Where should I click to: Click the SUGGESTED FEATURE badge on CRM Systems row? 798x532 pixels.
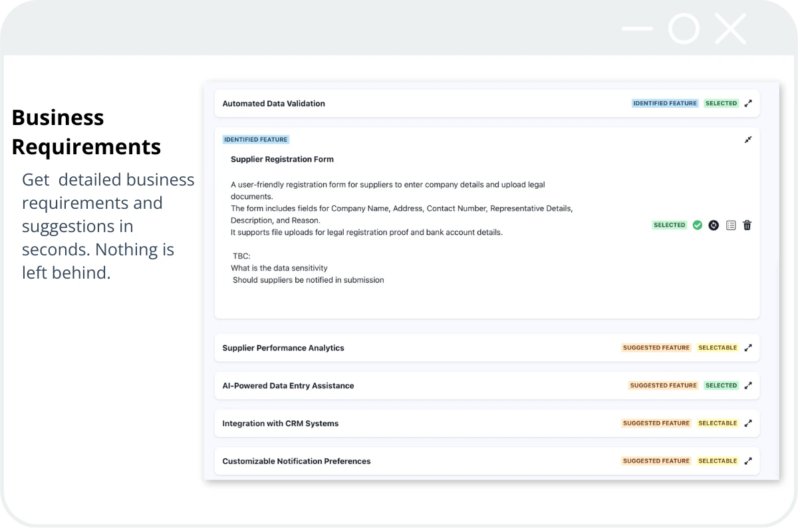(x=656, y=423)
